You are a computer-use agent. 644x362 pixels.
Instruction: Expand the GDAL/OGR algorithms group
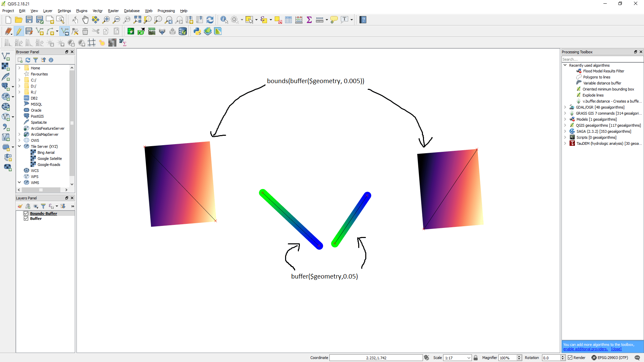click(566, 107)
